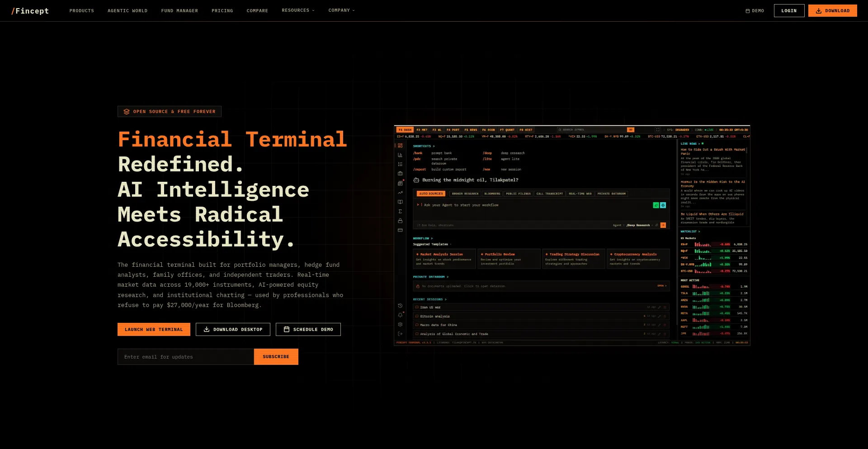
Task: Send the prompt with the orange arrow
Action: (663, 225)
